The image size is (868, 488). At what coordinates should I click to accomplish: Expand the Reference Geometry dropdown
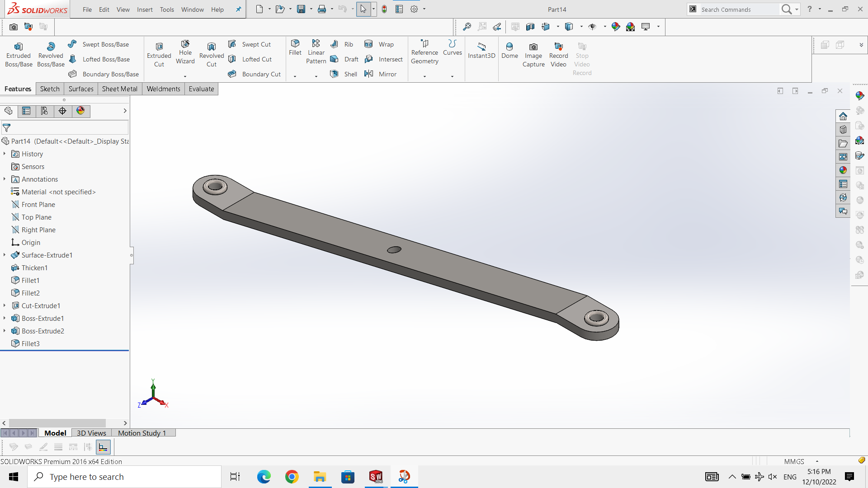[x=425, y=77]
